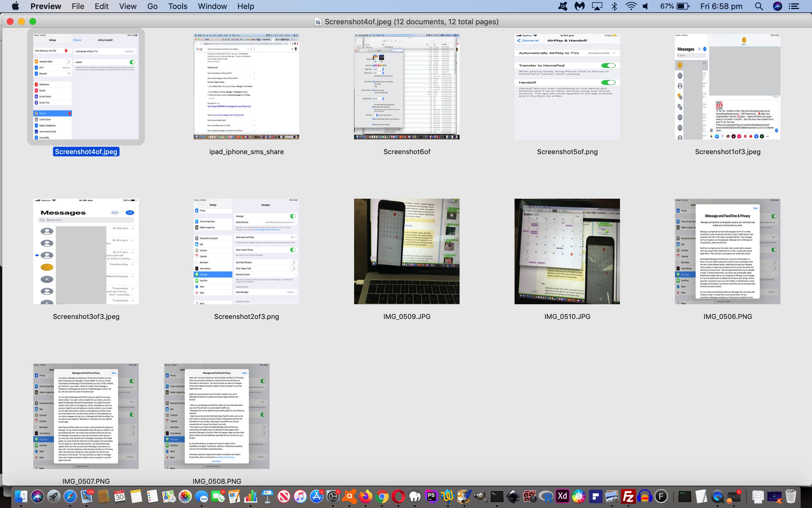This screenshot has width=812, height=508.
Task: Open Adobe XD from the Dock
Action: 563,496
